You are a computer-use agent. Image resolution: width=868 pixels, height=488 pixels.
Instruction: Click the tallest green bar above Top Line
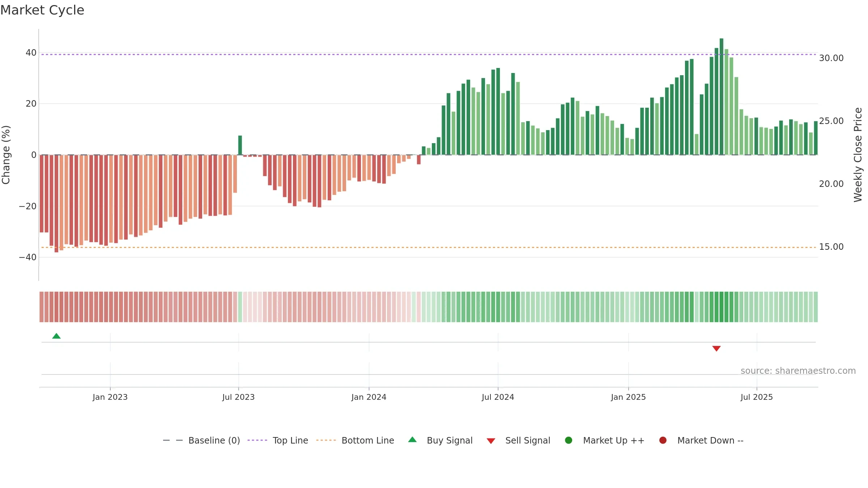coord(722,97)
